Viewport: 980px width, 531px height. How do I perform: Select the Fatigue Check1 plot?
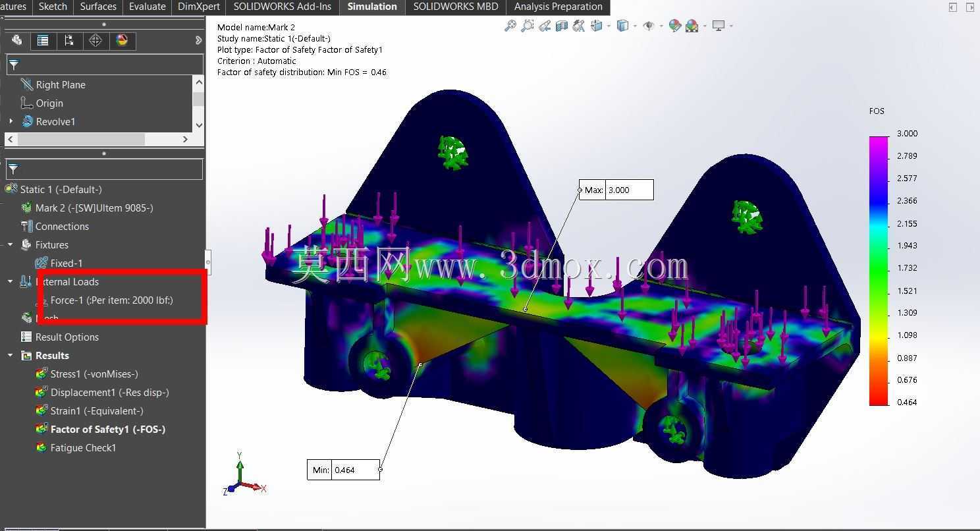[x=83, y=447]
